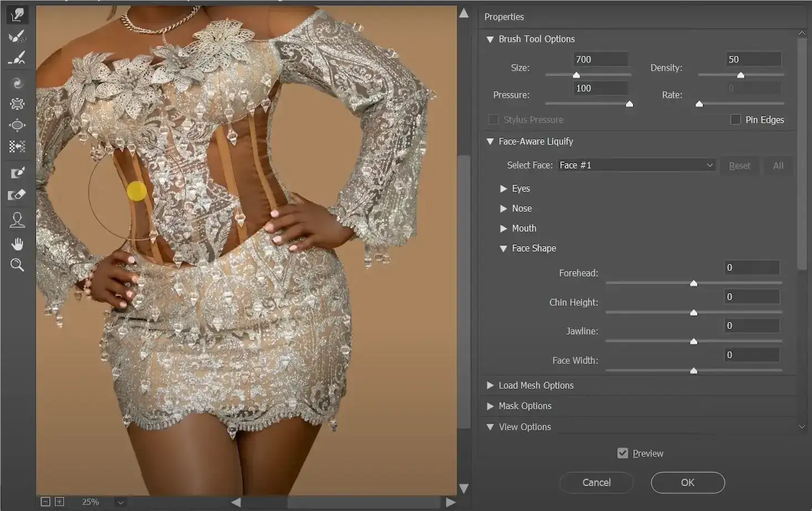812x511 pixels.
Task: Select the Thaw Mask tool
Action: point(17,195)
